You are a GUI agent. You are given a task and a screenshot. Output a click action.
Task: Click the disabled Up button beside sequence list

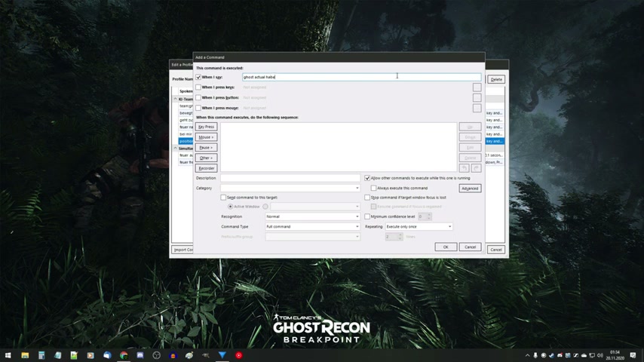click(470, 127)
